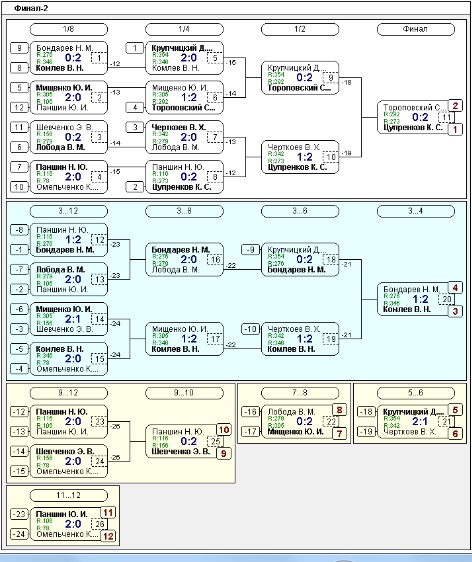Click match number 16 dashed box
Screen dimensions: 472x562
215,259
